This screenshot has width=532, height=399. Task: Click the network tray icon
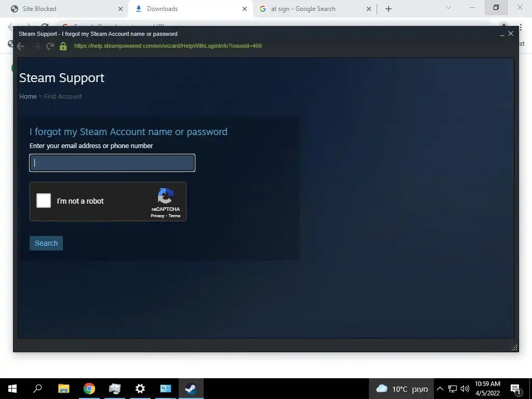pyautogui.click(x=453, y=389)
